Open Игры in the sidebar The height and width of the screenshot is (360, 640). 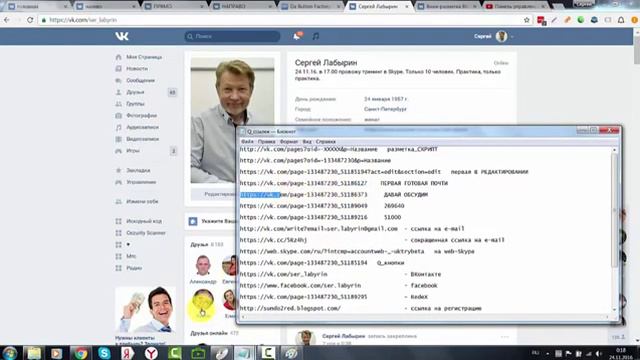133,151
